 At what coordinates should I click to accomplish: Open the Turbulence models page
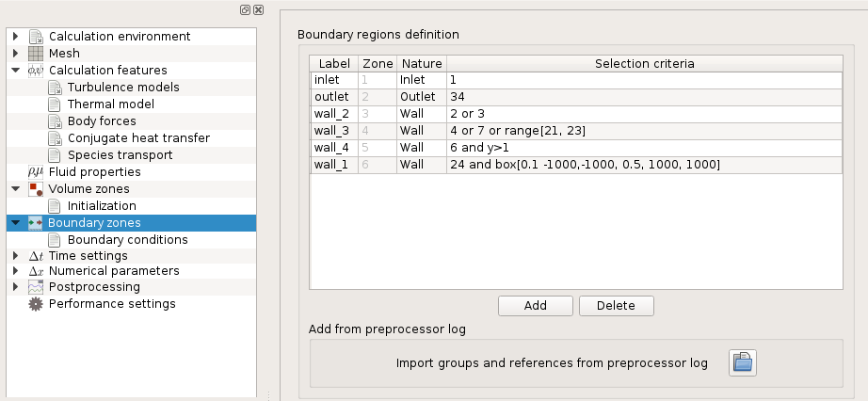point(123,88)
